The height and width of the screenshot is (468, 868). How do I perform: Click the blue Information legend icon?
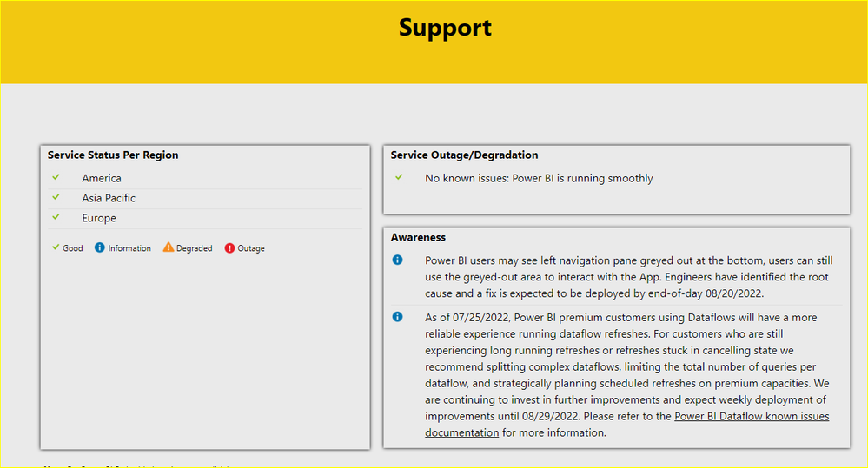coord(100,247)
